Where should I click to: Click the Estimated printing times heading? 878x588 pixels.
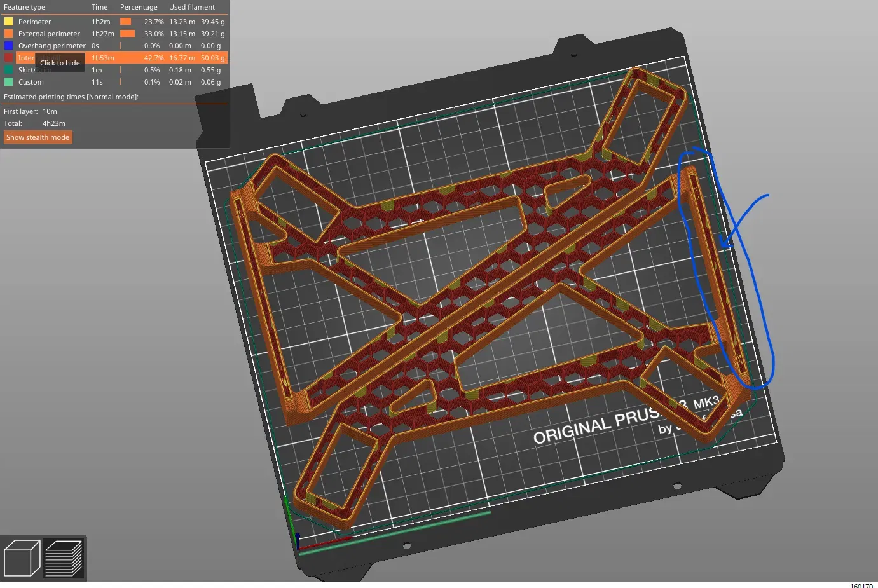[x=71, y=97]
